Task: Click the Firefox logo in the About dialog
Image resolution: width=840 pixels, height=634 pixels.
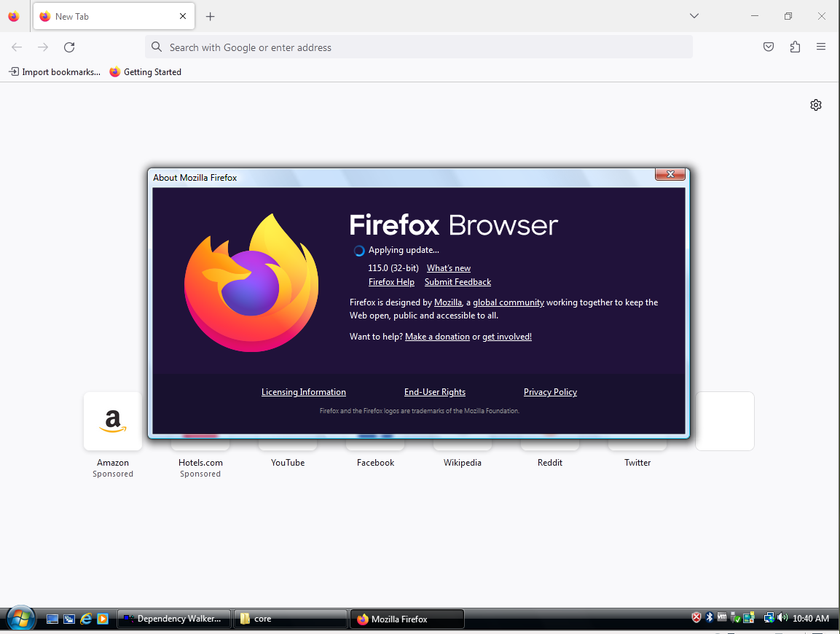Action: pyautogui.click(x=251, y=283)
